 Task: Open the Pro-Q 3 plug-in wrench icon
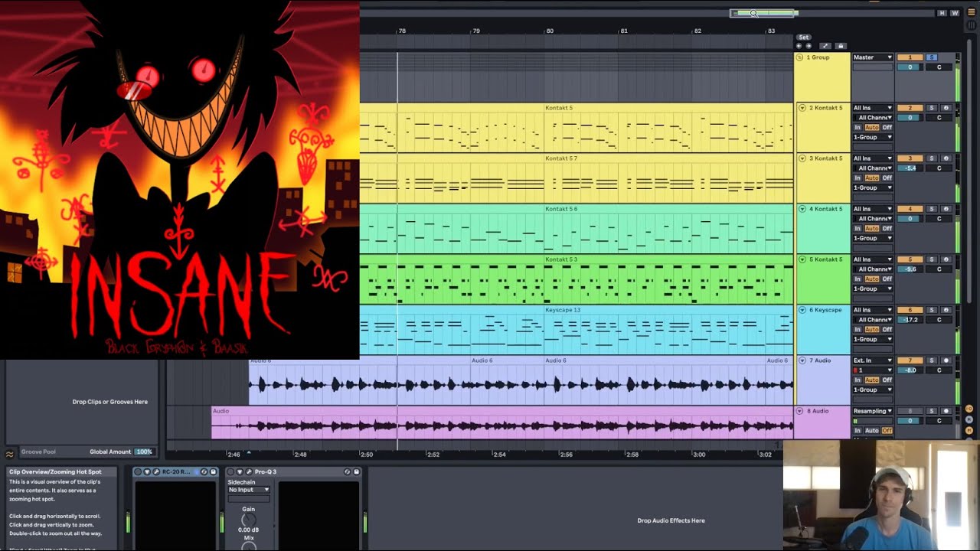point(249,471)
